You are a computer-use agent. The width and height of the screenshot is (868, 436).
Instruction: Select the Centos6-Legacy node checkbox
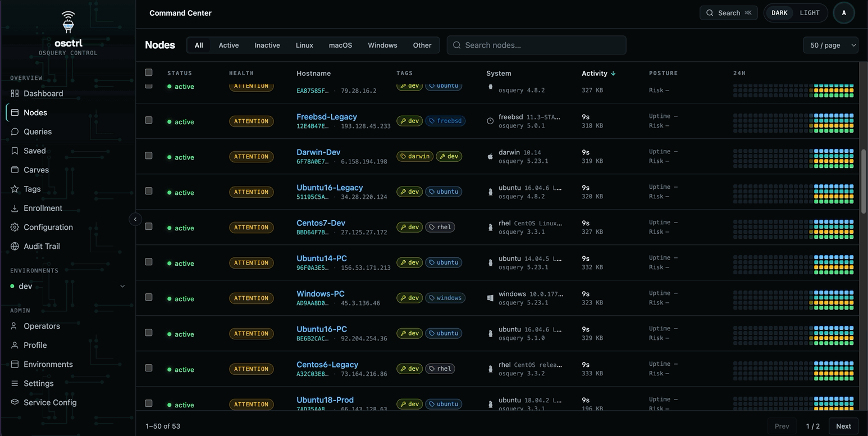point(148,368)
